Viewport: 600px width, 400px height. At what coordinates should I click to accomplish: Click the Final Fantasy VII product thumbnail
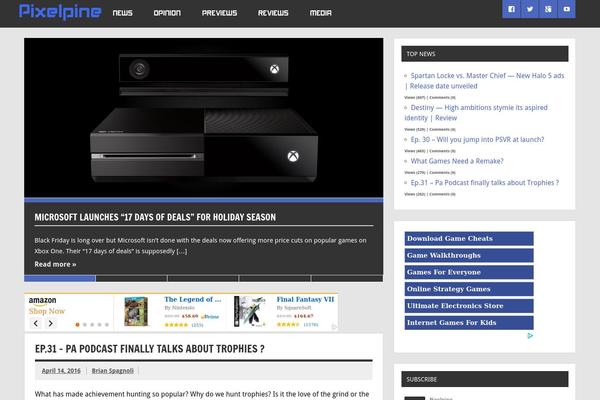[x=250, y=312]
